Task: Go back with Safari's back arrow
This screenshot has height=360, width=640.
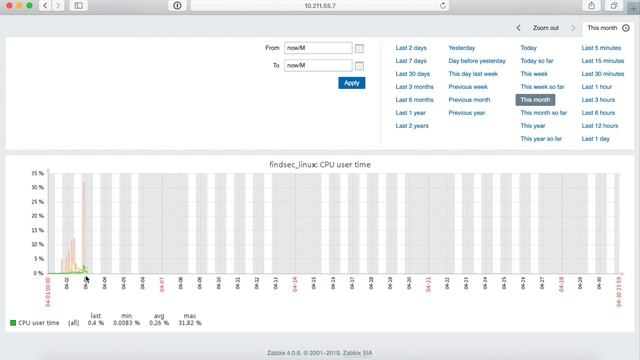Action: (45, 5)
